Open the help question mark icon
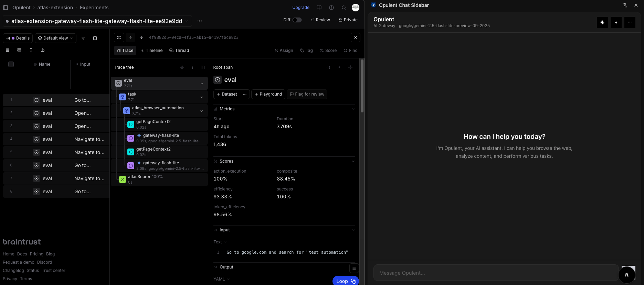The height and width of the screenshot is (285, 644). click(x=331, y=8)
